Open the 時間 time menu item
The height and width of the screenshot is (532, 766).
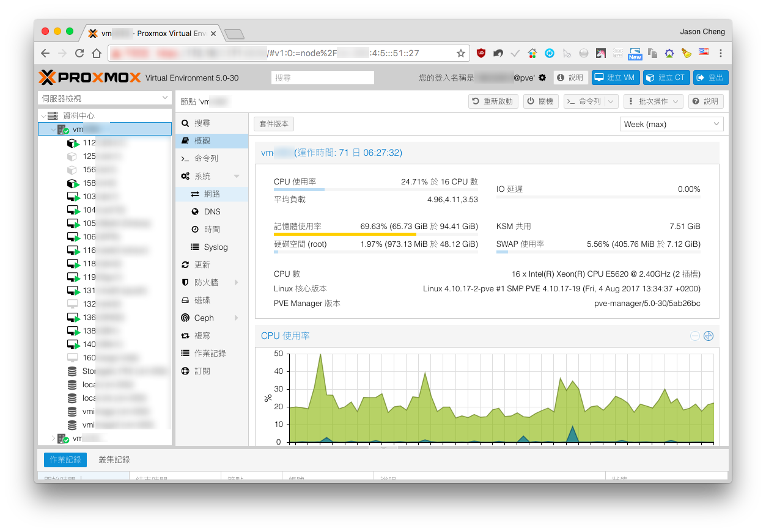click(212, 230)
